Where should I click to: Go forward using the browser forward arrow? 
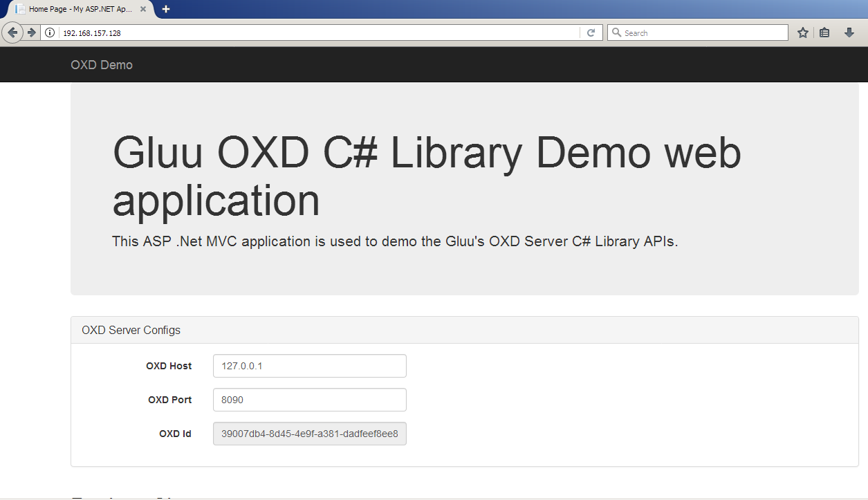point(31,33)
